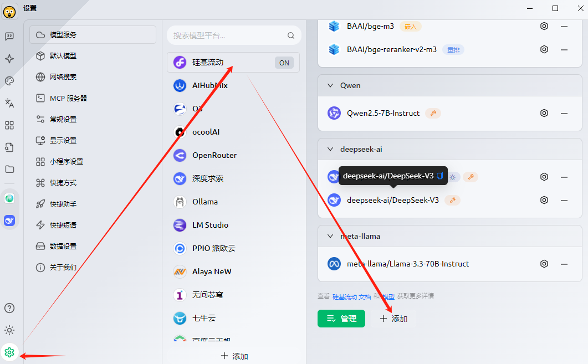Viewport: 588px width, 364px height.
Task: Click the 添加 button next to 管理
Action: pos(393,319)
